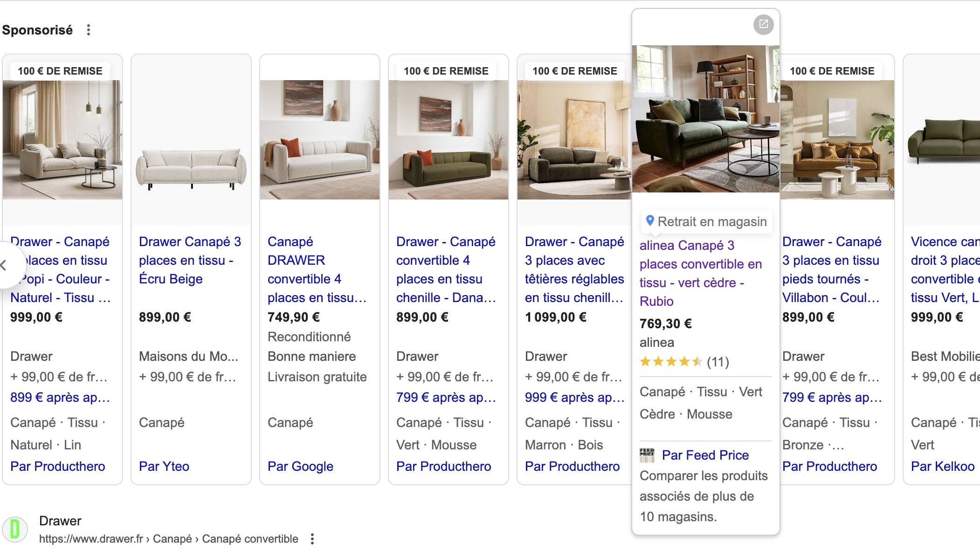Click the store pickup location pin icon
Viewport: 980px width, 551px height.
[x=650, y=220]
